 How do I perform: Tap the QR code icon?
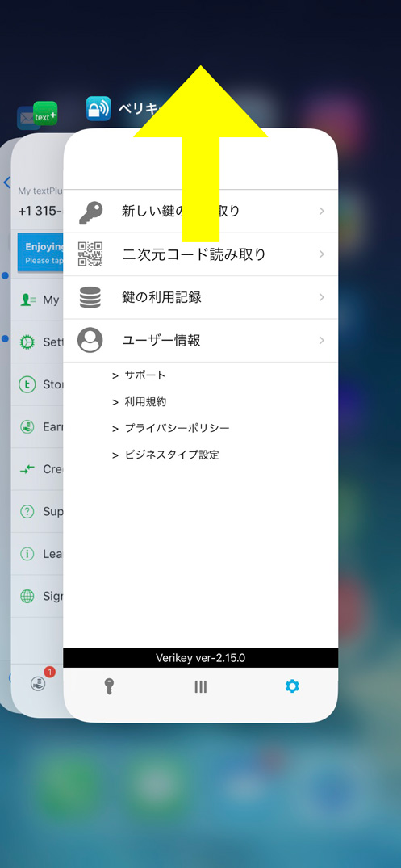(x=90, y=254)
